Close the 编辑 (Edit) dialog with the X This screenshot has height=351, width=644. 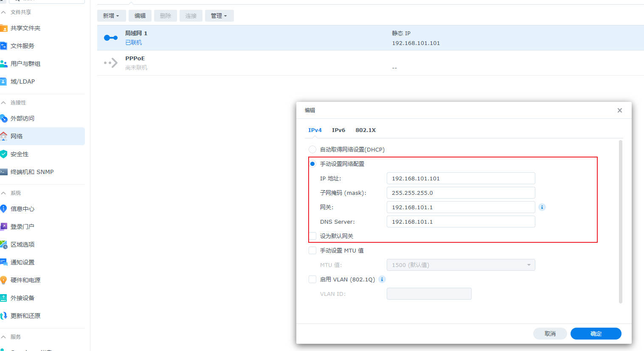[x=620, y=110]
